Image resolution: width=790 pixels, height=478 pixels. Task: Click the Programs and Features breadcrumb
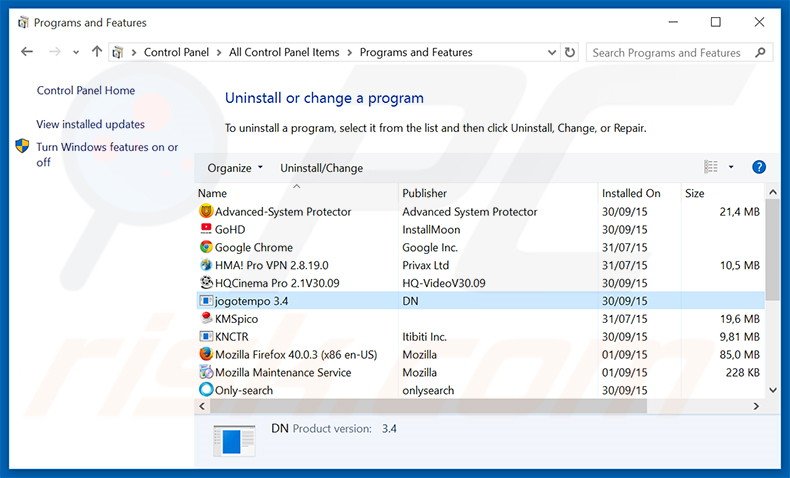coord(416,52)
